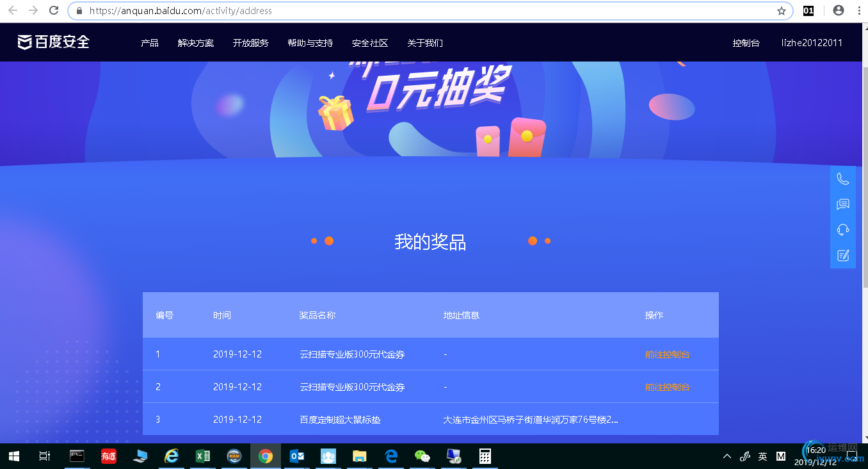Open Microsoft Edge from the taskbar
Image resolution: width=868 pixels, height=469 pixels.
pos(391,456)
